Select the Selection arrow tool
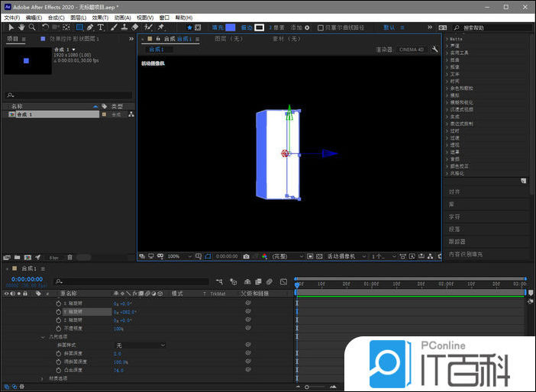The height and width of the screenshot is (392, 536). (x=11, y=27)
